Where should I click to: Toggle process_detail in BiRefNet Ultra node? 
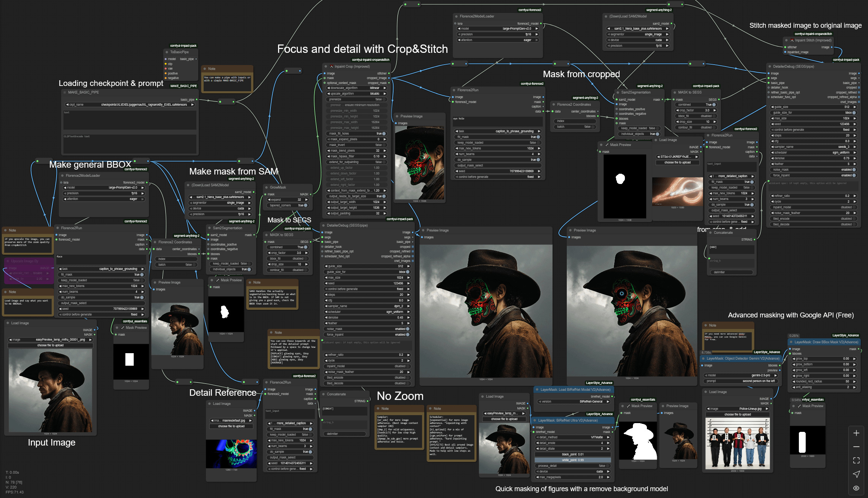point(573,466)
